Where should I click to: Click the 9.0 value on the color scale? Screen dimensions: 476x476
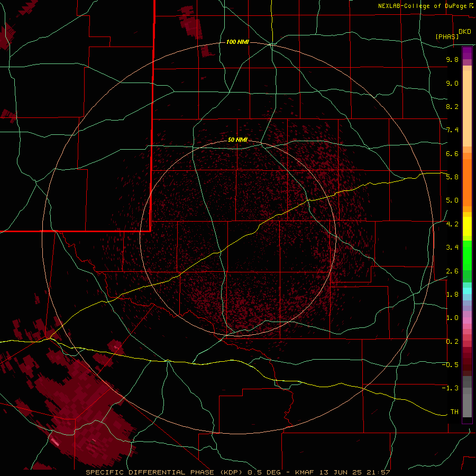tap(452, 83)
